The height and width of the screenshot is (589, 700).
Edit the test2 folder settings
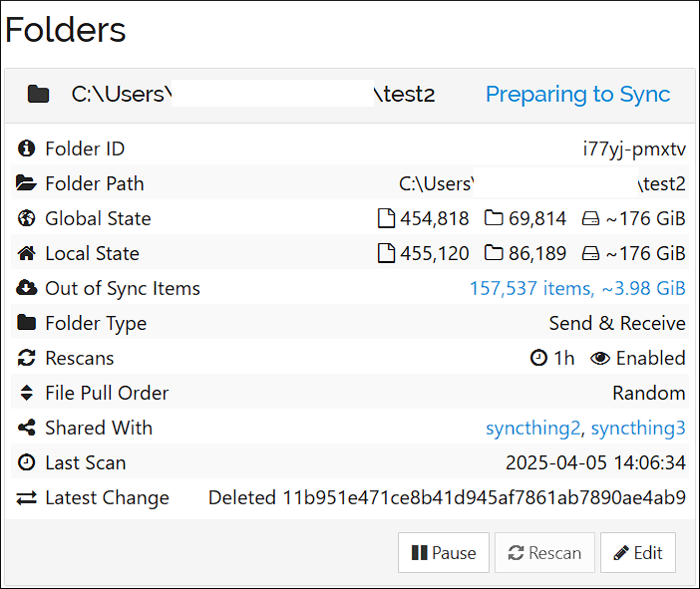[638, 553]
